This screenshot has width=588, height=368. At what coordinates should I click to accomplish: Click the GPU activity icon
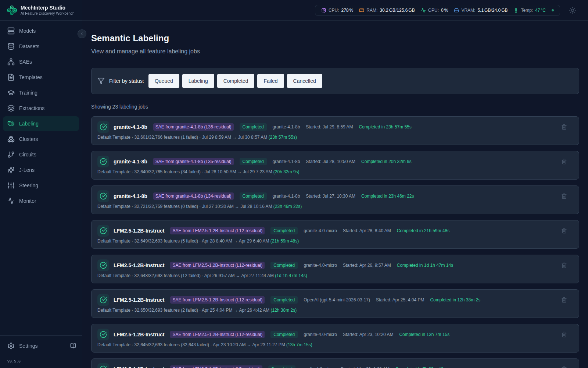tap(423, 10)
